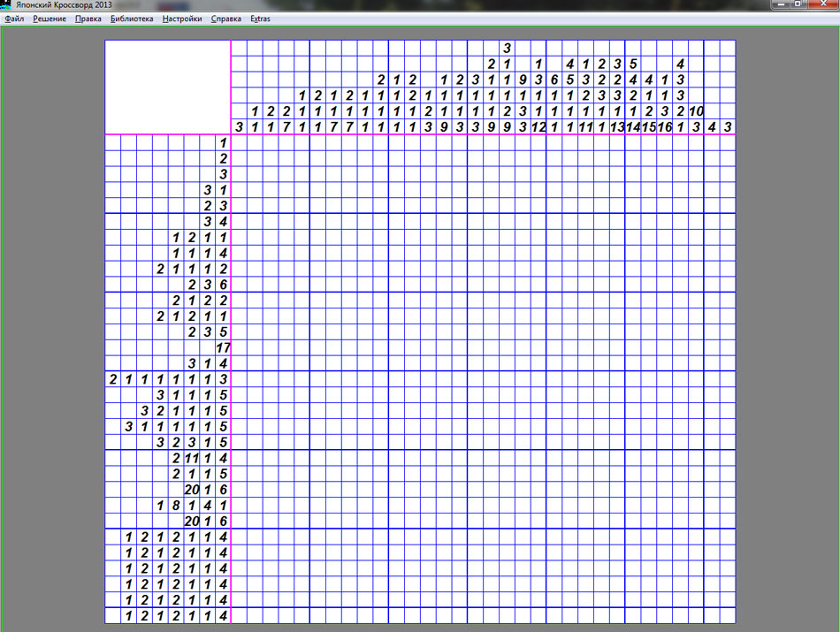Open the Решение menu
This screenshot has height=632, width=840.
pyautogui.click(x=50, y=19)
